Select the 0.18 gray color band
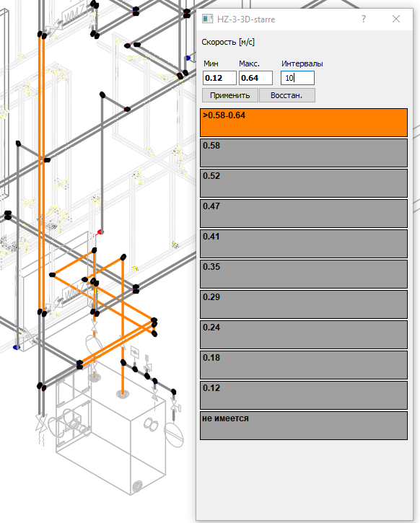The width and height of the screenshot is (420, 523). pyautogui.click(x=304, y=365)
